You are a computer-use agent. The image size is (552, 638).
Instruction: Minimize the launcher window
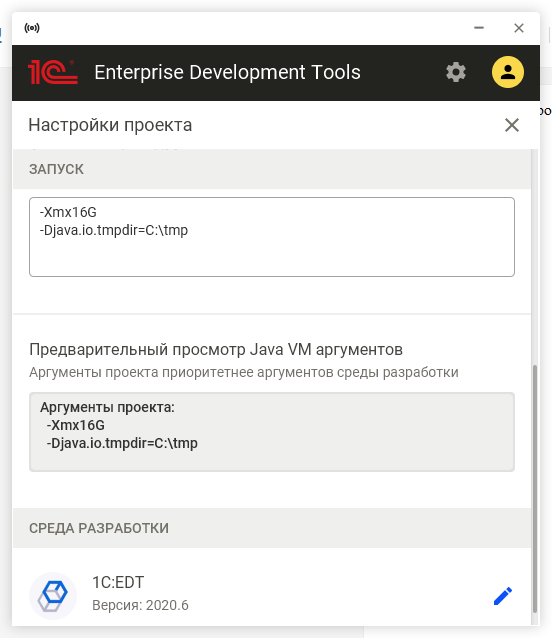[479, 28]
